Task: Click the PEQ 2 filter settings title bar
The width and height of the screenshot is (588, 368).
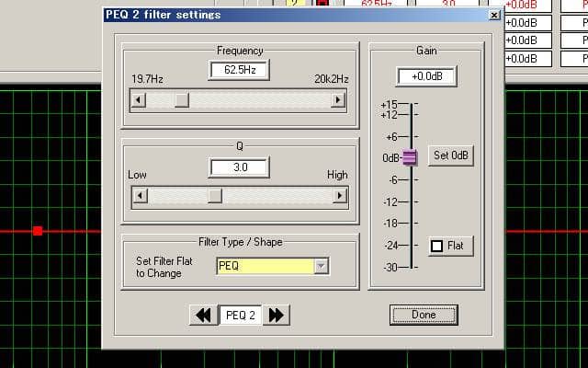Action: pyautogui.click(x=303, y=16)
